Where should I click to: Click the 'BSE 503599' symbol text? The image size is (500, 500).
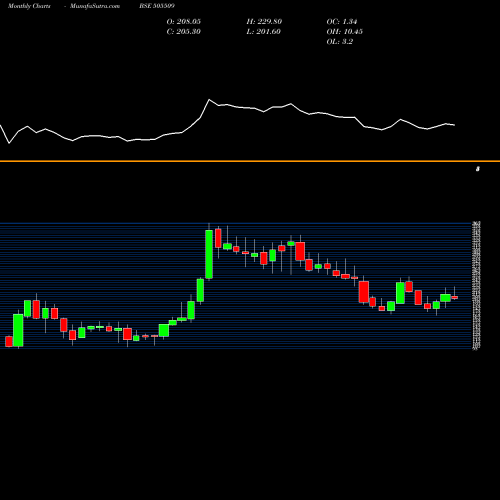(x=157, y=6)
